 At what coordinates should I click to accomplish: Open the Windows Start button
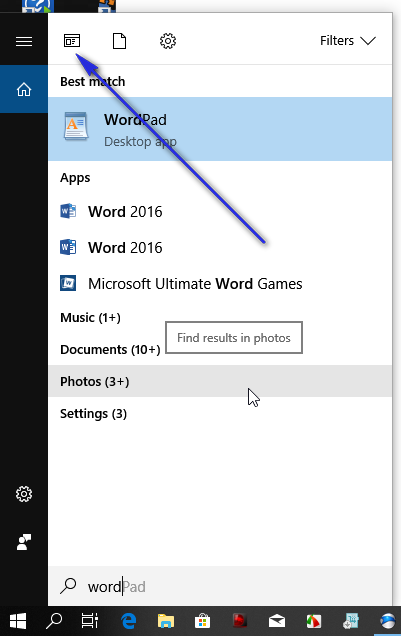coord(18,621)
